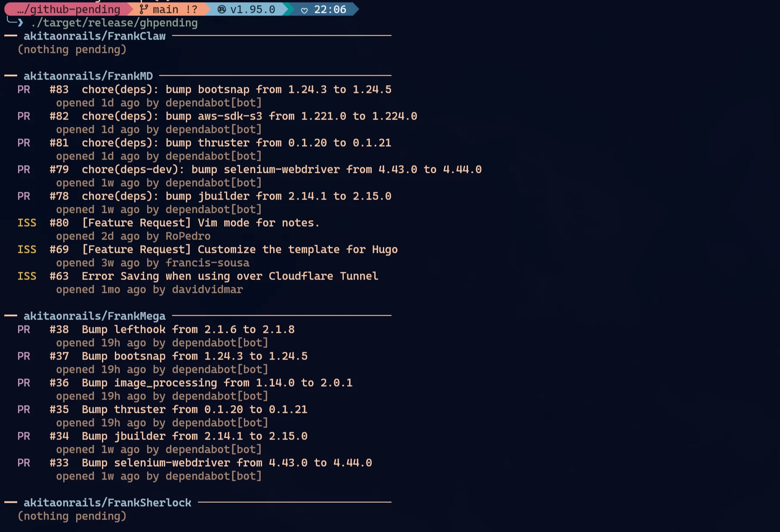
Task: Click the ISS label of issue #69
Action: (27, 249)
